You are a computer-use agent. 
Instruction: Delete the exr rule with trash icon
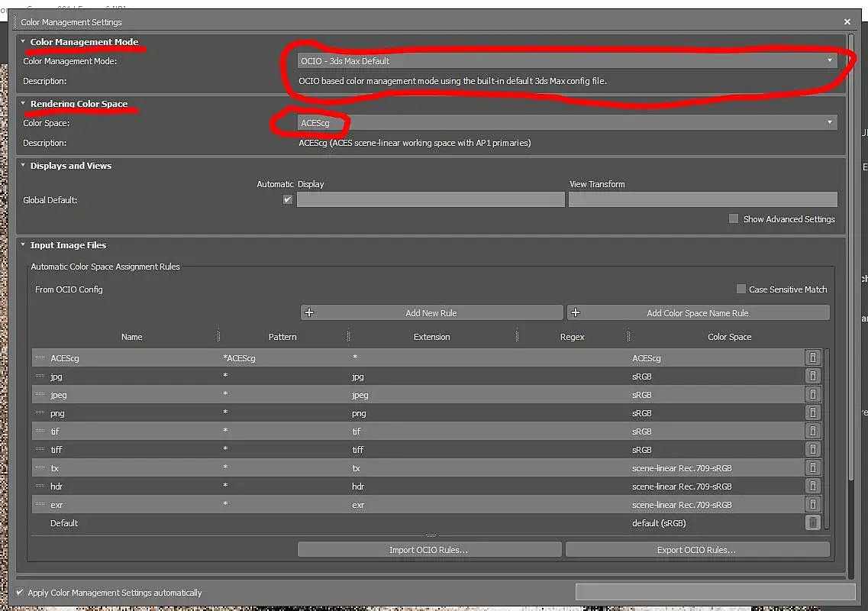pyautogui.click(x=812, y=504)
